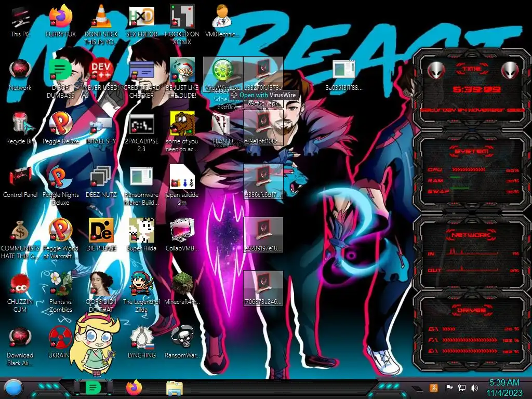Select the Network desktop icon
Screen dimensions: 532x399
(20, 75)
